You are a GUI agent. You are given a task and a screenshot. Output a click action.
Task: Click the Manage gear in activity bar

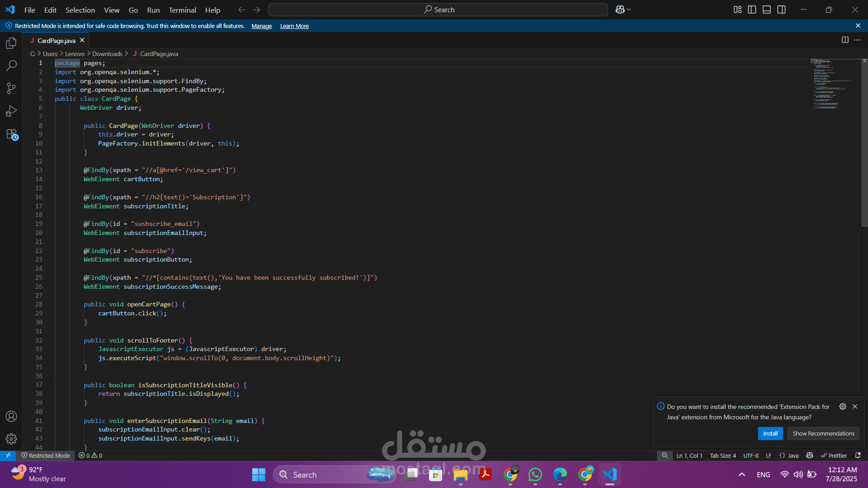click(11, 439)
